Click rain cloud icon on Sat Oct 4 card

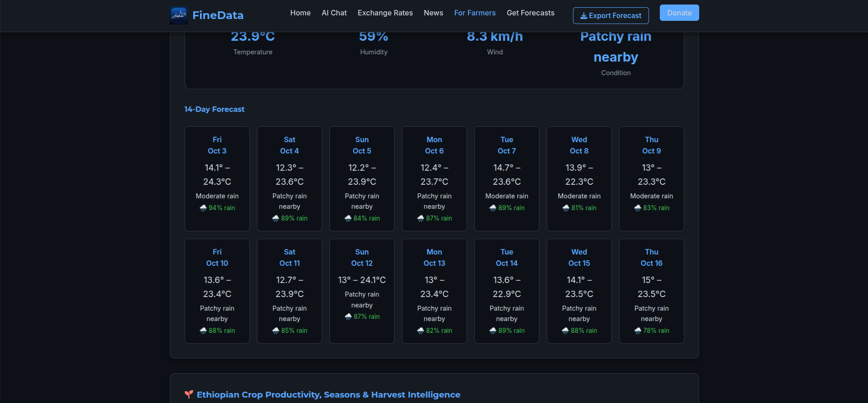point(276,218)
